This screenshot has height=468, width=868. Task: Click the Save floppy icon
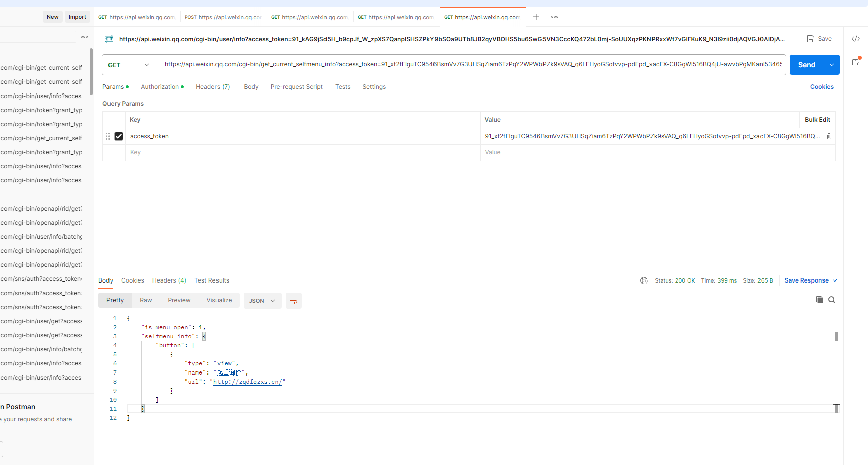[811, 39]
